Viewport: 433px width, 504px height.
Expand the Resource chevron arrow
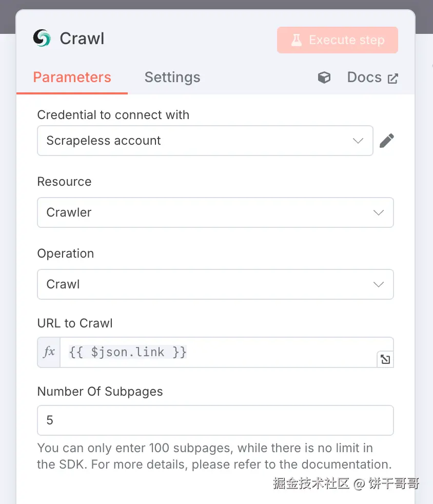[x=379, y=212]
